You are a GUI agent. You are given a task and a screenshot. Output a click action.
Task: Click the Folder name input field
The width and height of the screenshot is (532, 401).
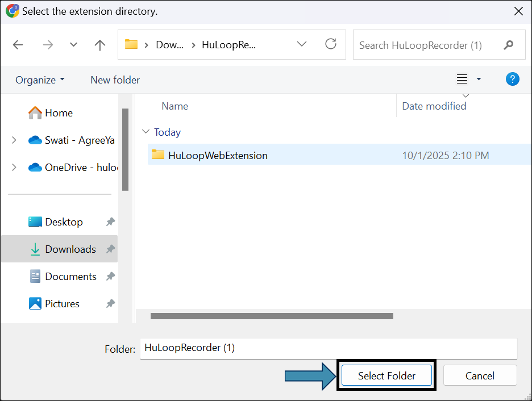pyautogui.click(x=329, y=348)
